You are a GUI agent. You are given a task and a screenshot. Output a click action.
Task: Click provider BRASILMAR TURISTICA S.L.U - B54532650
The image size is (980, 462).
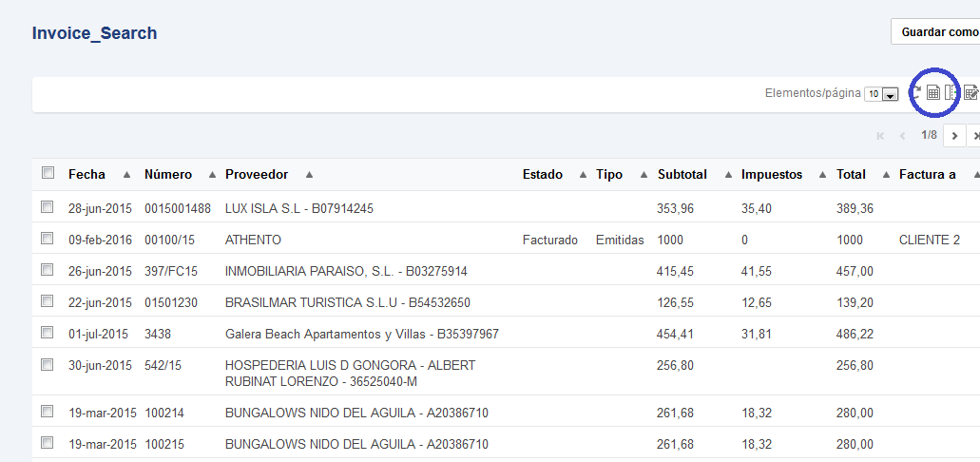pyautogui.click(x=348, y=303)
